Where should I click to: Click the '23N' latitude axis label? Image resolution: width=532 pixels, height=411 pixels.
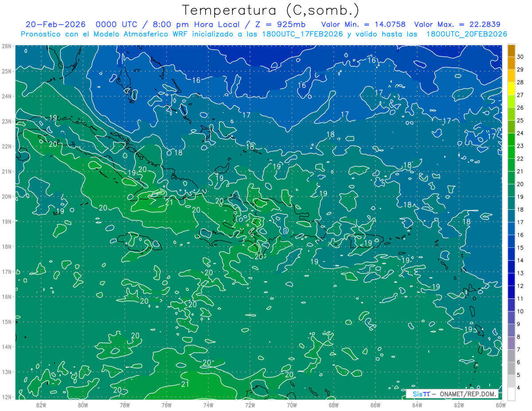click(6, 121)
